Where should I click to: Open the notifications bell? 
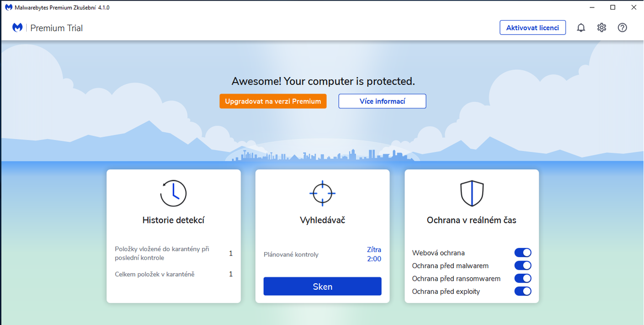point(581,28)
